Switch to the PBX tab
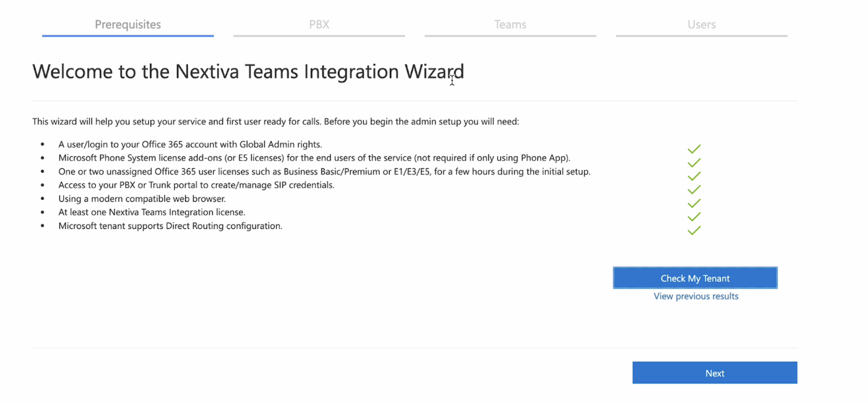This screenshot has width=868, height=403. (x=319, y=24)
